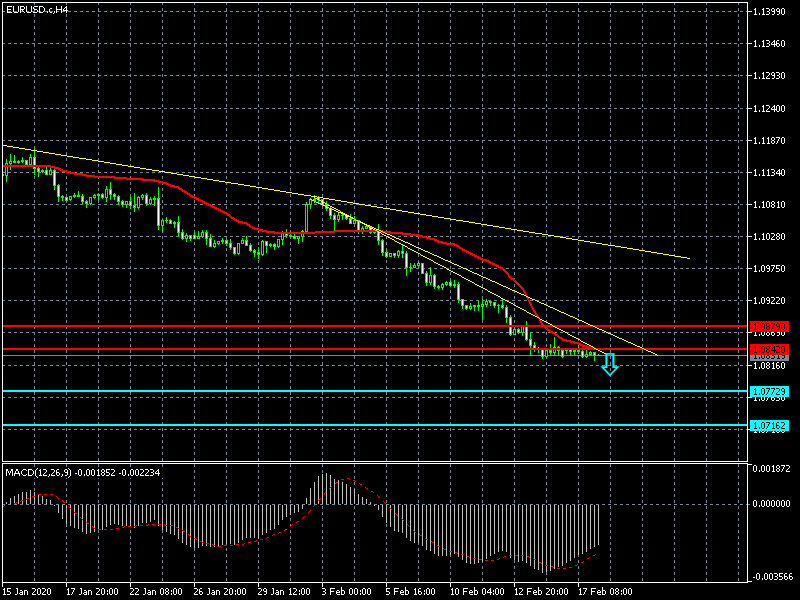The width and height of the screenshot is (800, 600).
Task: Click the cyan down arrow marker
Action: pos(609,366)
